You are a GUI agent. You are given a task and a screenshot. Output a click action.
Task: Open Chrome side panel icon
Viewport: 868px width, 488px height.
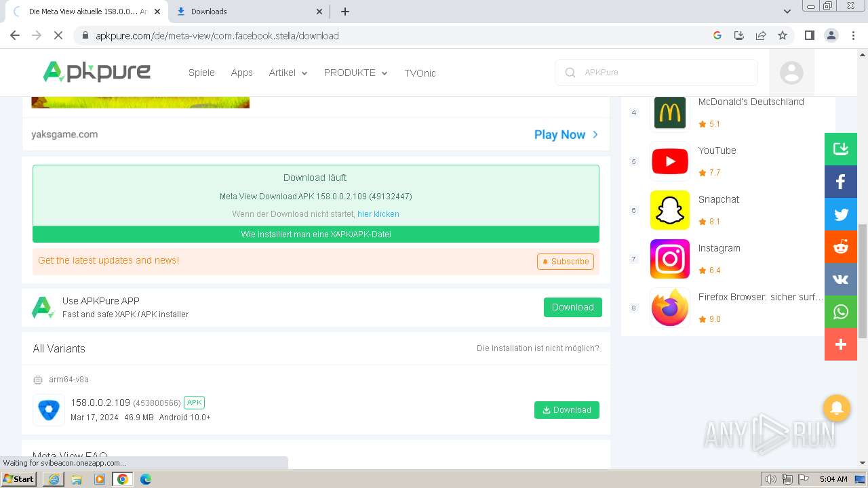pyautogui.click(x=809, y=36)
